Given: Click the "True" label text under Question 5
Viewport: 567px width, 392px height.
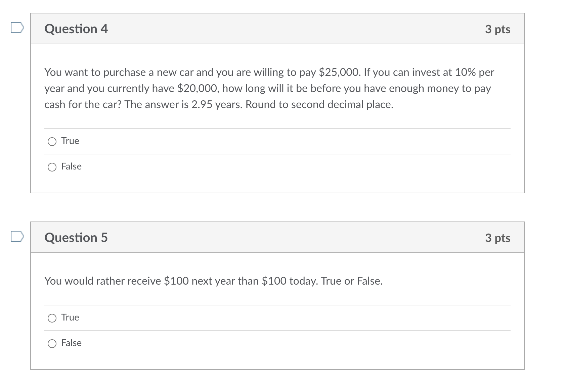Looking at the screenshot, I should 70,317.
